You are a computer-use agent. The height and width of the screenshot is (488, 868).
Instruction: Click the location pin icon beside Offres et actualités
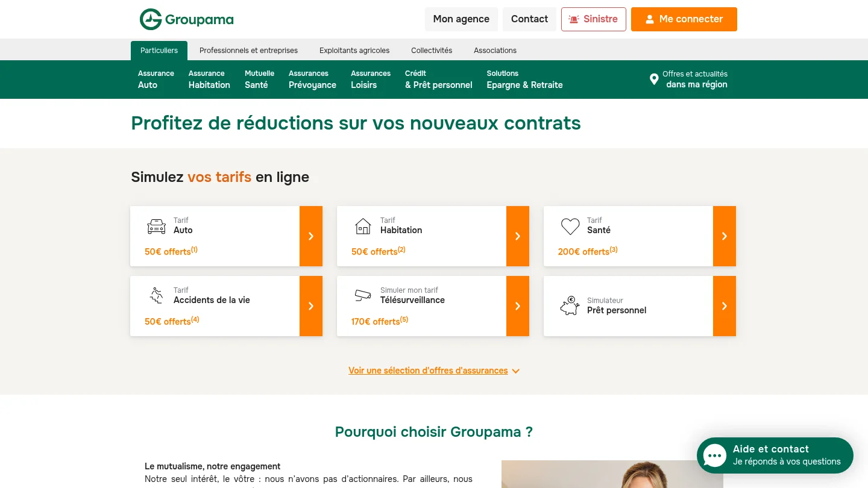point(654,79)
